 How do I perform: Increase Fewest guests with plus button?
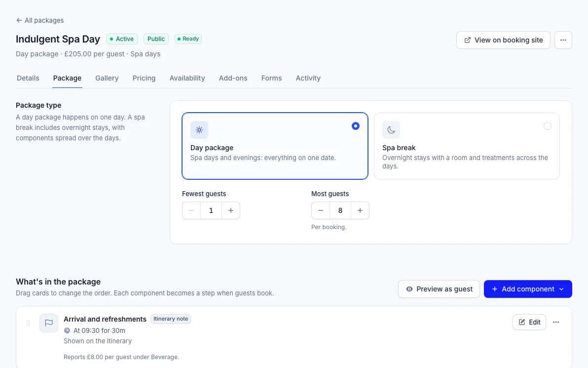[231, 210]
